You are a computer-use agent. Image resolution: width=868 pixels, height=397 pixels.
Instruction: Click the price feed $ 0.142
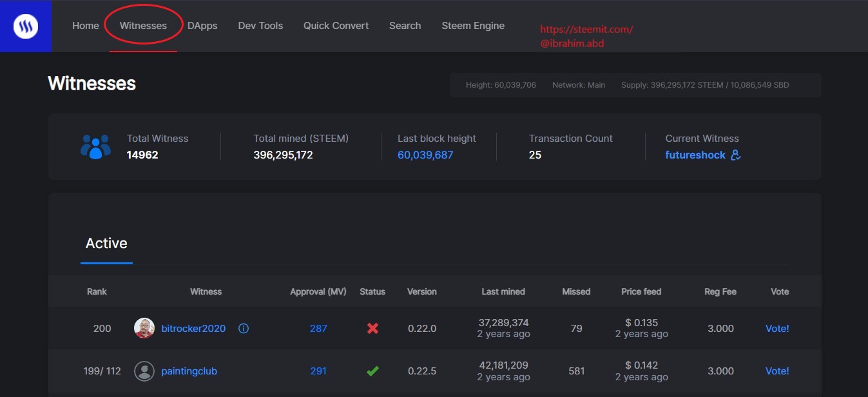pyautogui.click(x=641, y=365)
